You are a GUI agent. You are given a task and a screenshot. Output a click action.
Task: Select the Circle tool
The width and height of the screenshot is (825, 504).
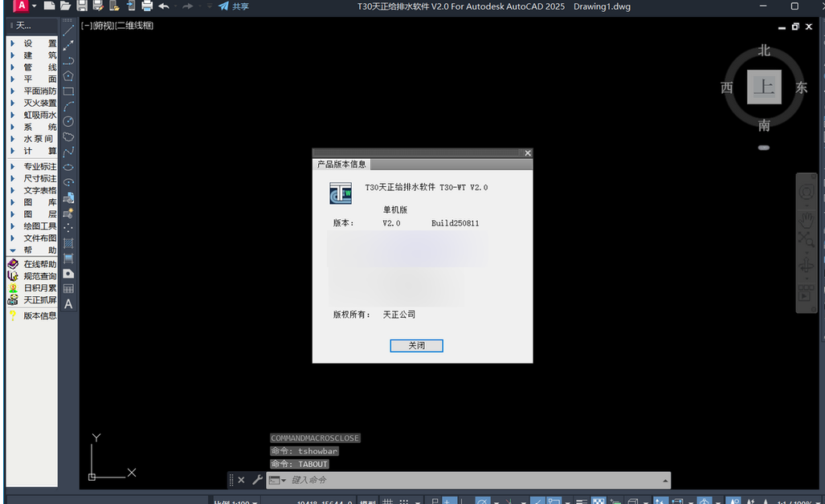click(68, 121)
